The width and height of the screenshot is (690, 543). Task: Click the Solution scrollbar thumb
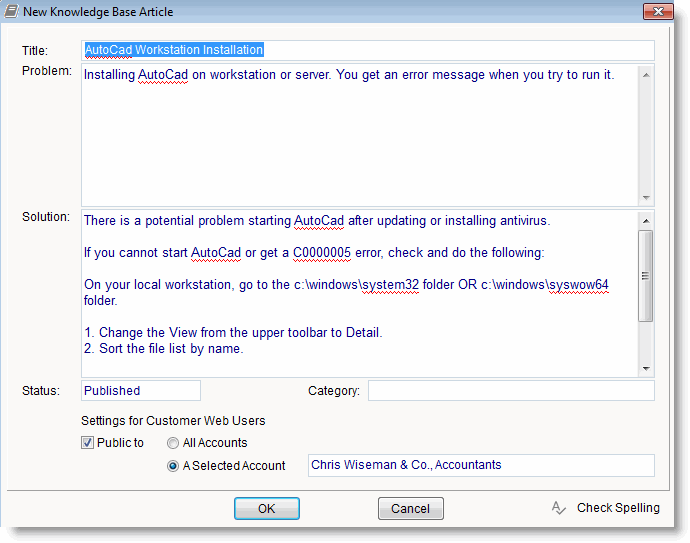pyautogui.click(x=646, y=275)
